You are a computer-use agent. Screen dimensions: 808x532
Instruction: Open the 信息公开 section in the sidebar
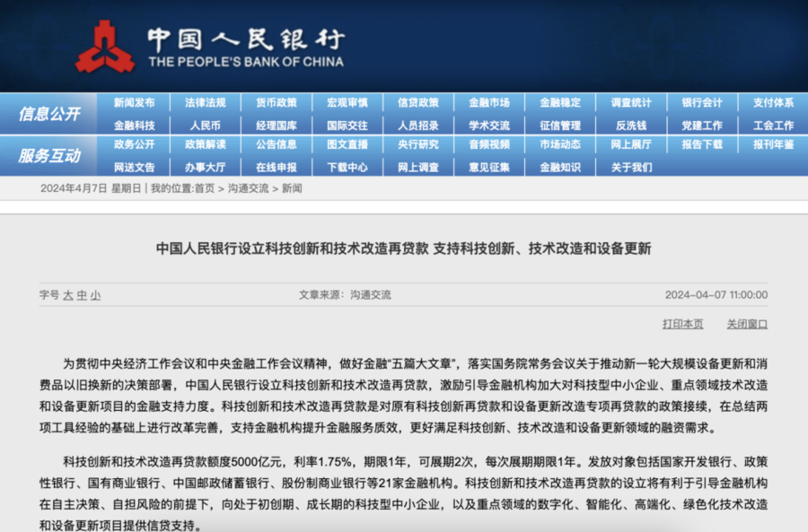pyautogui.click(x=49, y=111)
